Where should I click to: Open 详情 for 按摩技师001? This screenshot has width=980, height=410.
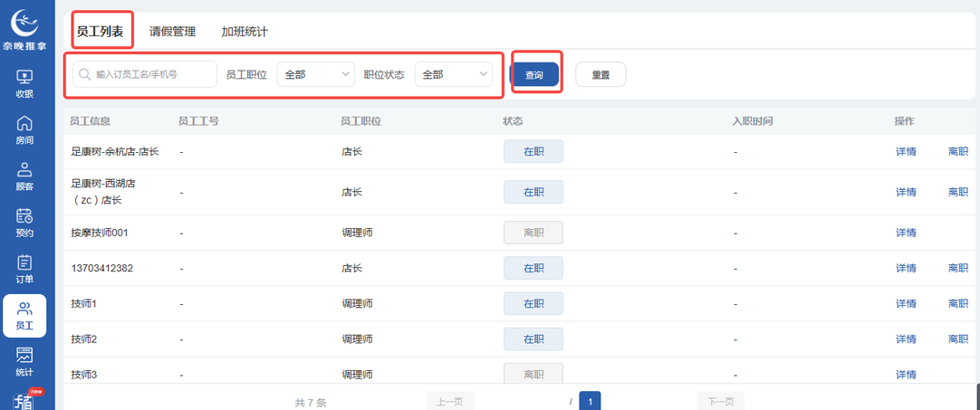pos(906,233)
